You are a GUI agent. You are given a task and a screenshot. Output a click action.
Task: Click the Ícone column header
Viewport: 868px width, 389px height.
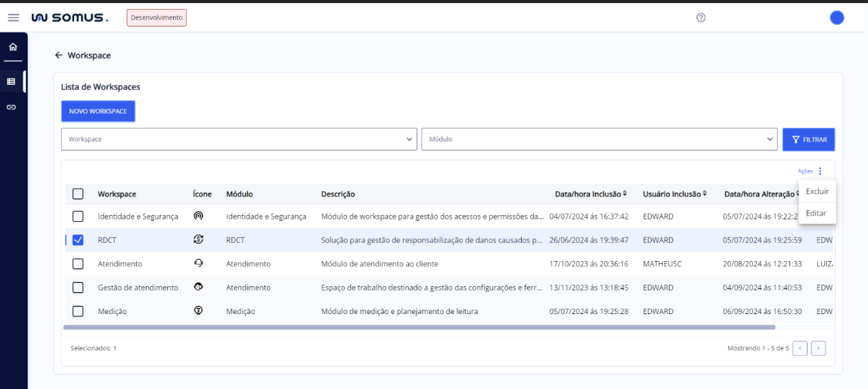(201, 194)
